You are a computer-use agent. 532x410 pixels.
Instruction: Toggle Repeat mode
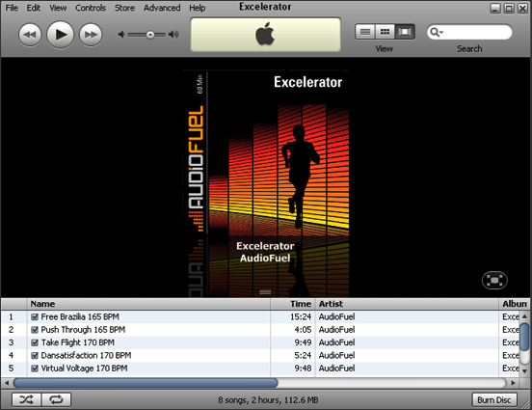click(56, 399)
